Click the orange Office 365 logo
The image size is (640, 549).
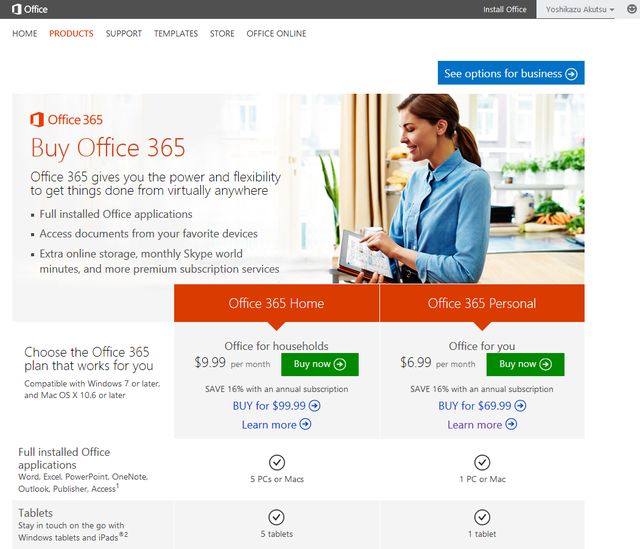click(66, 120)
